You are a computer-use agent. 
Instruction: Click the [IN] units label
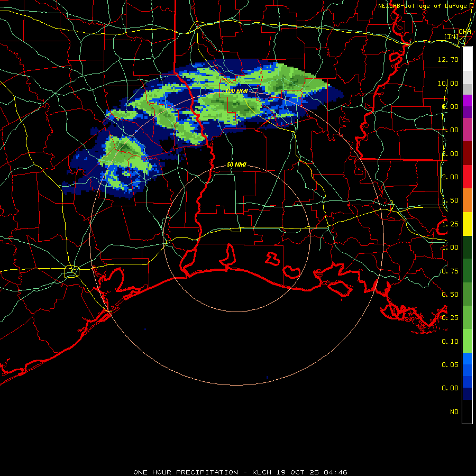click(x=452, y=36)
